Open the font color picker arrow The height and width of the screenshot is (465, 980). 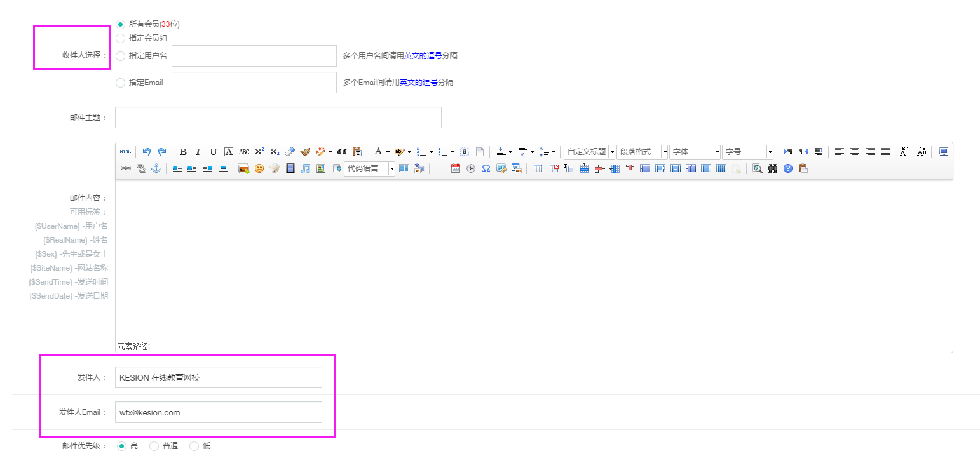388,152
